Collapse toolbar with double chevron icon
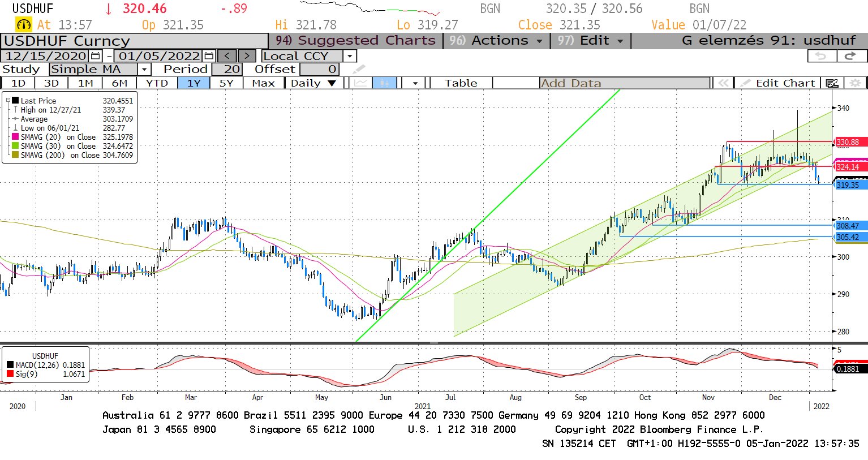Viewport: 868px width, 460px height. (x=723, y=83)
